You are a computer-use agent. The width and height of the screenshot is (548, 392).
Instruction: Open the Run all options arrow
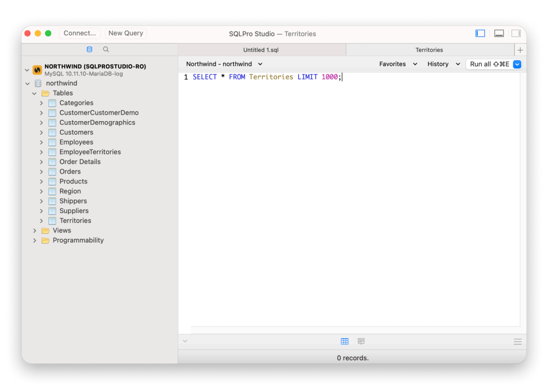[x=517, y=64]
